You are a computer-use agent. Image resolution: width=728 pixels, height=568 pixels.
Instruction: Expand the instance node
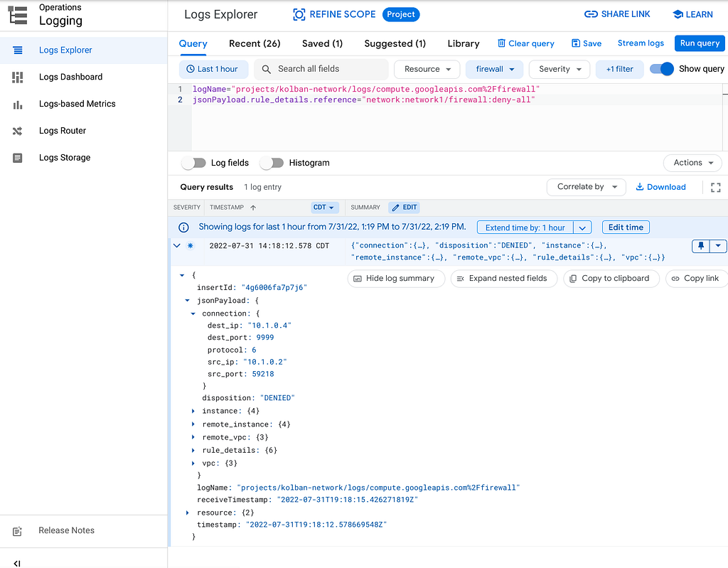[x=193, y=411]
